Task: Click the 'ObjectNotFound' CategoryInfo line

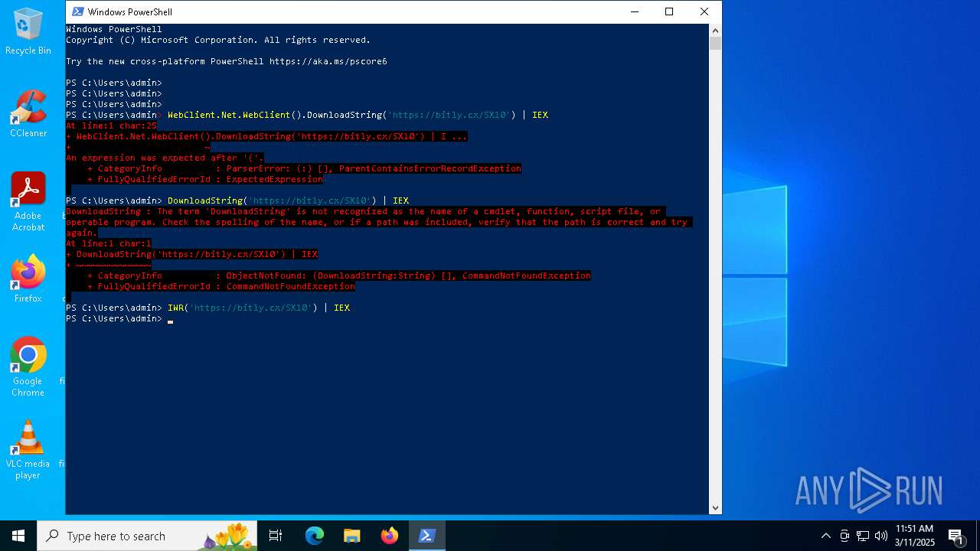Action: point(338,275)
